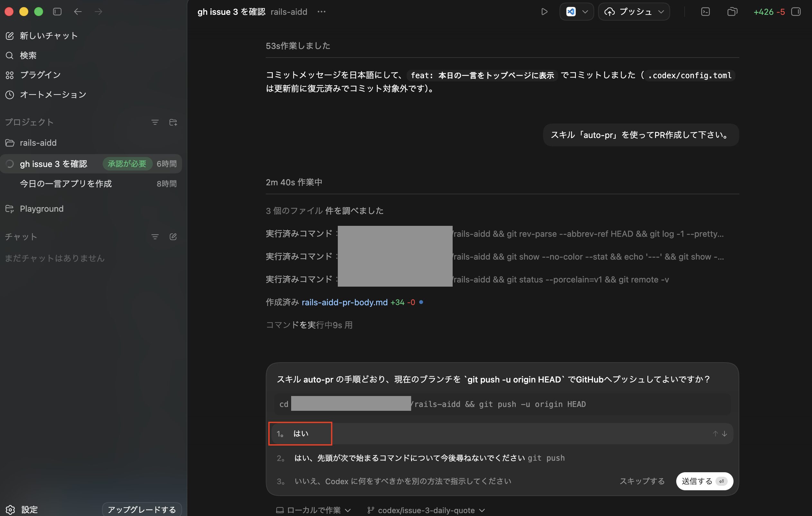Toggle the left sidebar panel icon

pyautogui.click(x=57, y=12)
